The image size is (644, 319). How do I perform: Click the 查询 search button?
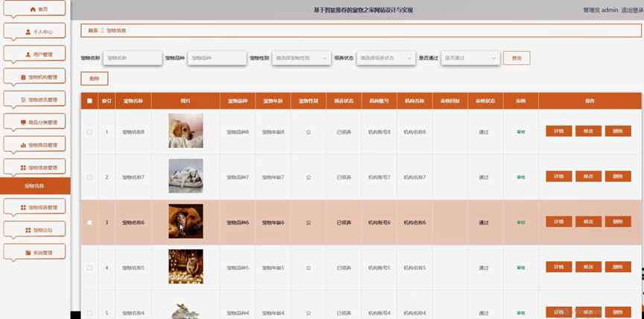coord(517,58)
